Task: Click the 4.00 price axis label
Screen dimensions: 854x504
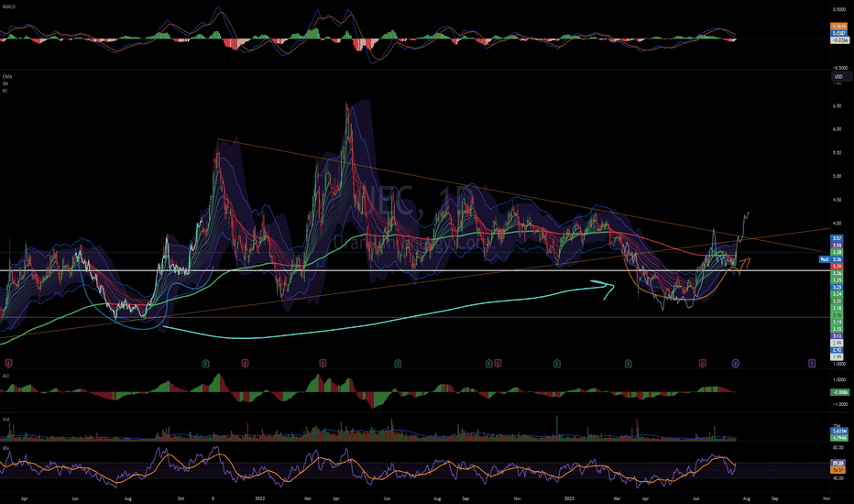Action: pos(837,224)
